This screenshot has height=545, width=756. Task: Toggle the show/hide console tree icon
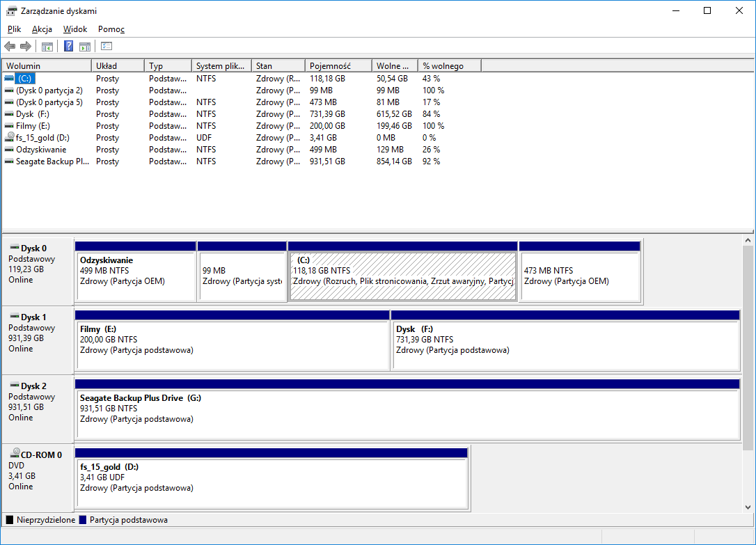click(x=47, y=47)
